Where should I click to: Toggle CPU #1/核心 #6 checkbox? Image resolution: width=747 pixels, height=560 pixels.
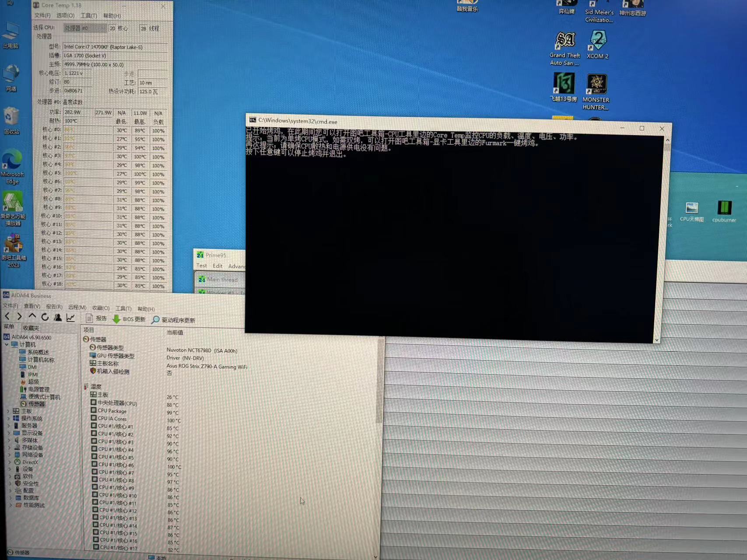click(x=95, y=464)
